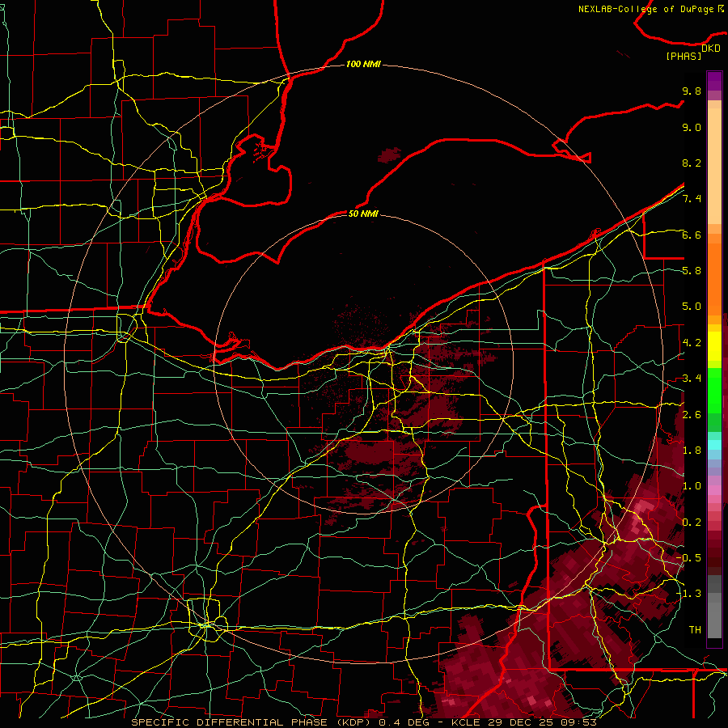
Task: Click the [PHAS] legend label
Action: (x=684, y=57)
